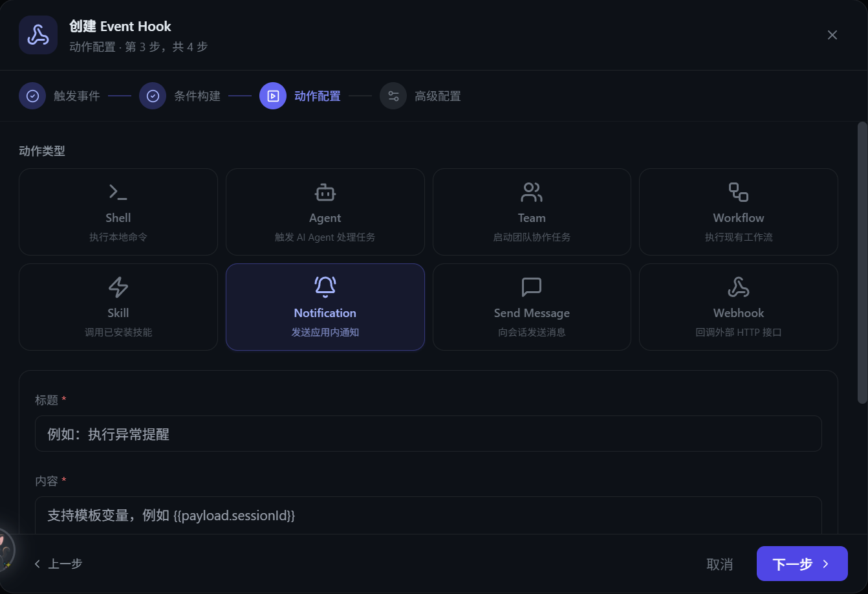Screen dimensions: 868x594
Task: Choose the Send Message action label
Action: click(x=532, y=313)
